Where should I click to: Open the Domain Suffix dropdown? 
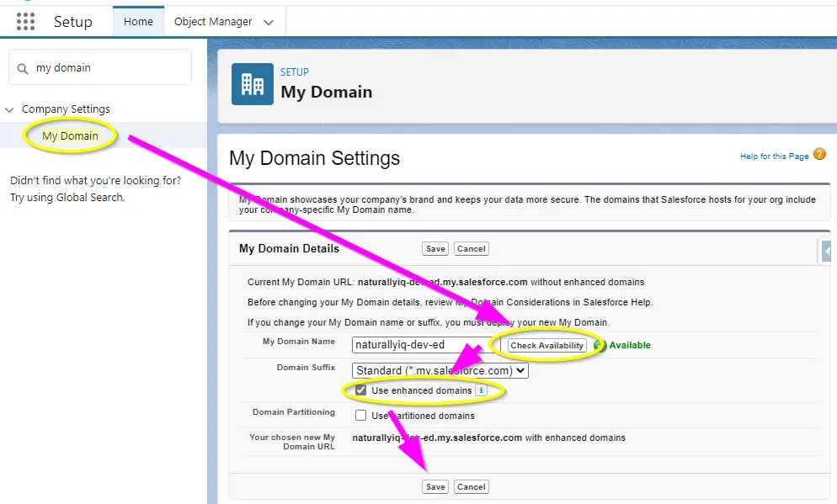(x=440, y=370)
